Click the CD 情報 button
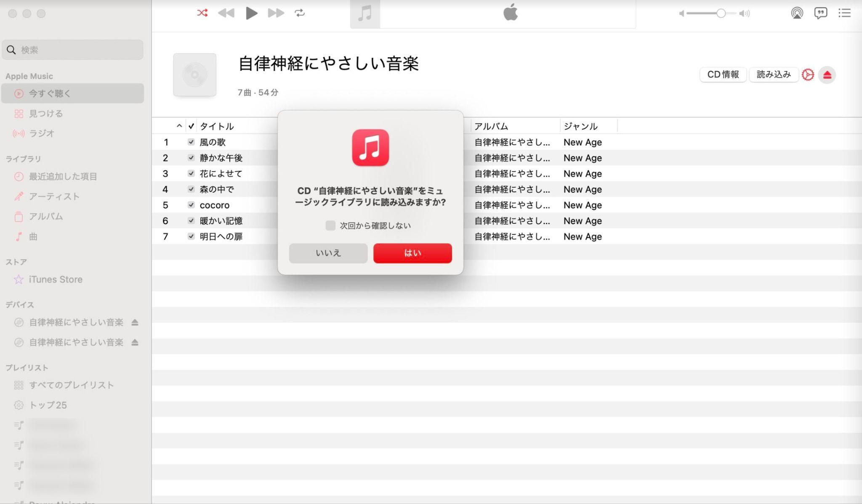862x504 pixels. pos(723,74)
